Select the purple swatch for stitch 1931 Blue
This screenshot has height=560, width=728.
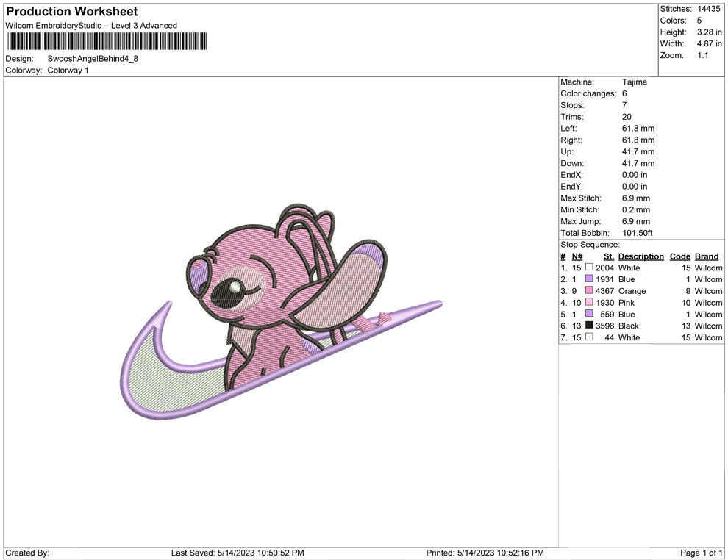[x=589, y=279]
